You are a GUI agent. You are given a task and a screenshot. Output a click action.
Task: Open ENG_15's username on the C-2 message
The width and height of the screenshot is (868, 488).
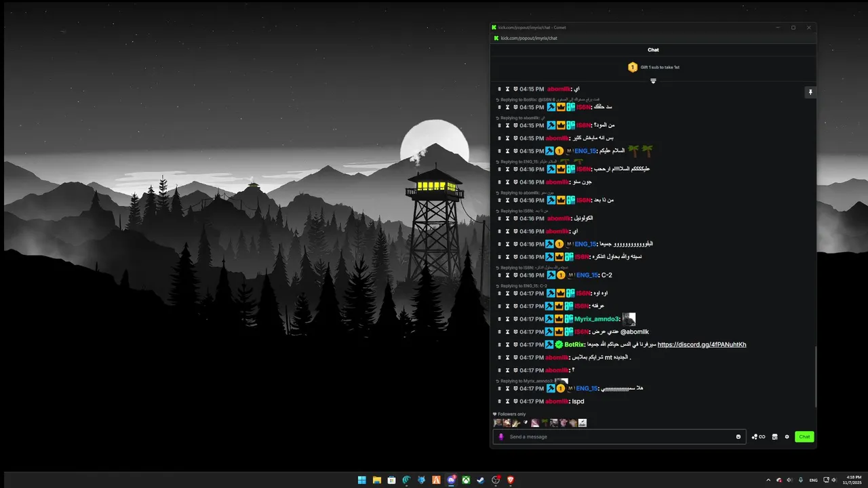[x=587, y=275]
